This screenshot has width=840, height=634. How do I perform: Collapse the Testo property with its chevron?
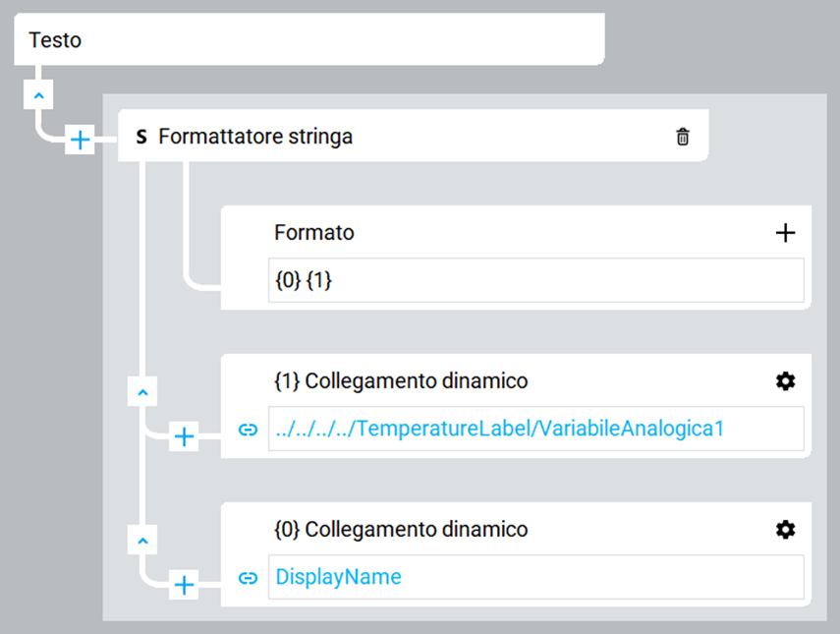point(38,96)
